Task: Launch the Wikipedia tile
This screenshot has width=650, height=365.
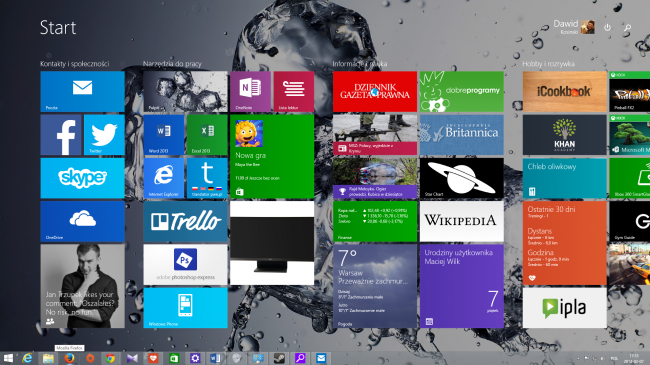Action: click(x=462, y=221)
